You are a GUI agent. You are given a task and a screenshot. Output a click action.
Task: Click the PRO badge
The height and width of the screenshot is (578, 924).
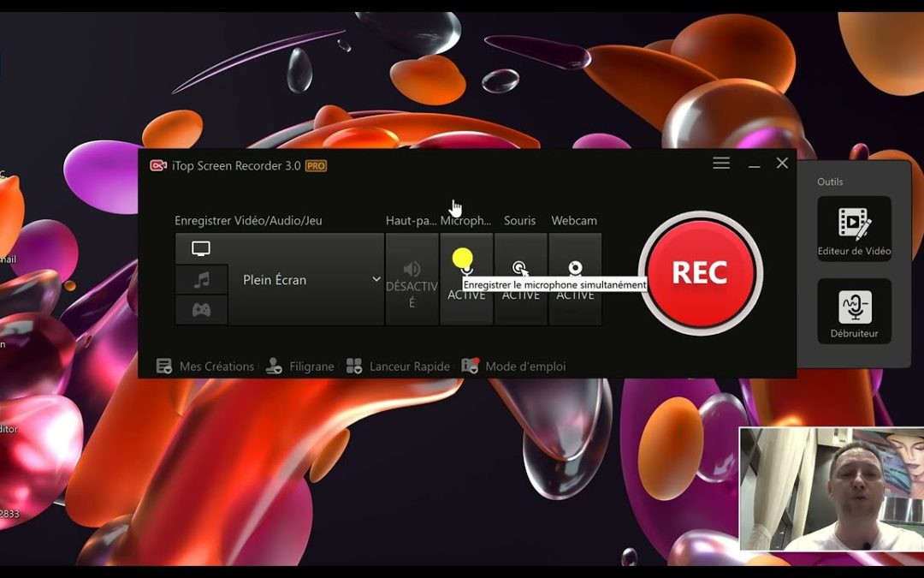[x=316, y=166]
